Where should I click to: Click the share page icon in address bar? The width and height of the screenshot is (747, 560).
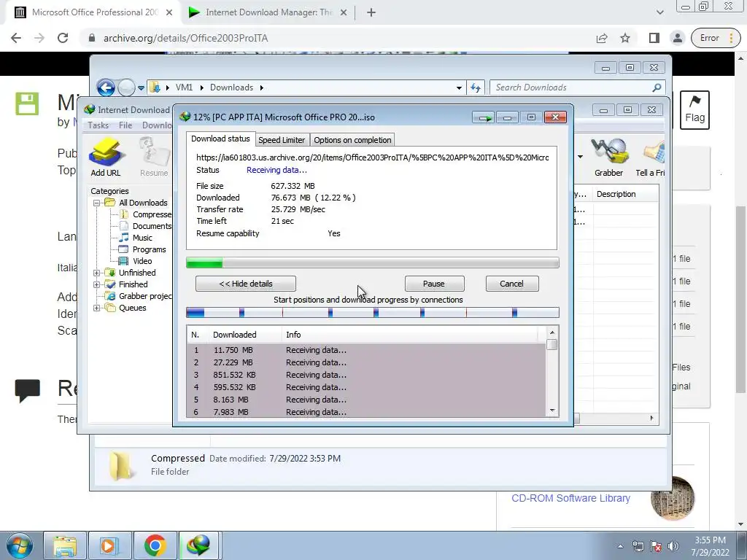(602, 38)
